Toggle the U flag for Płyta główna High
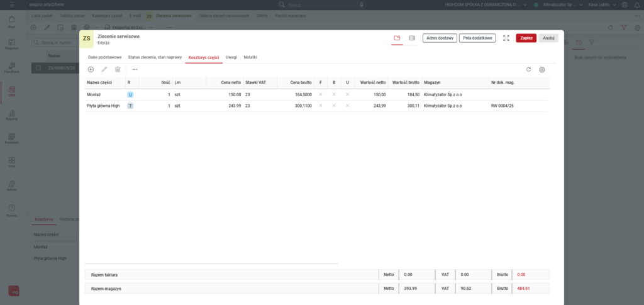644x305 pixels. [x=348, y=106]
